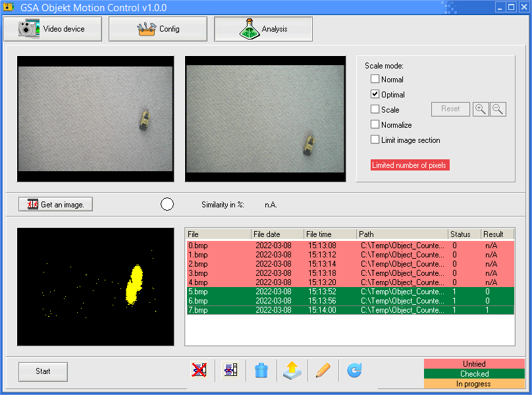Uncheck the Optimal scale mode
This screenshot has width=532, height=395.
point(375,94)
